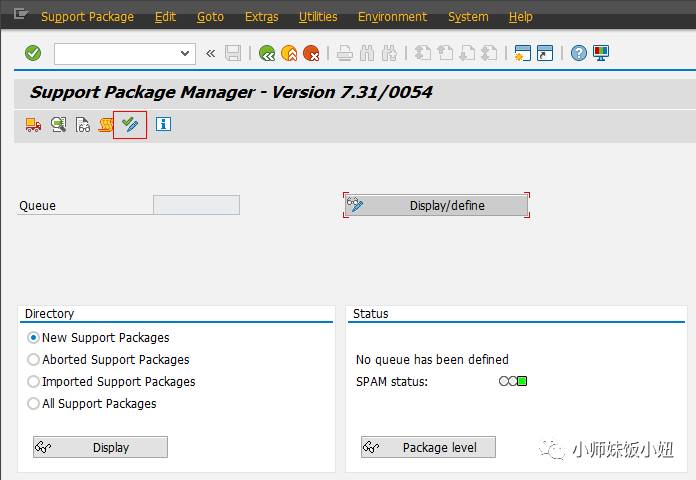Click the Queue input field

(196, 205)
